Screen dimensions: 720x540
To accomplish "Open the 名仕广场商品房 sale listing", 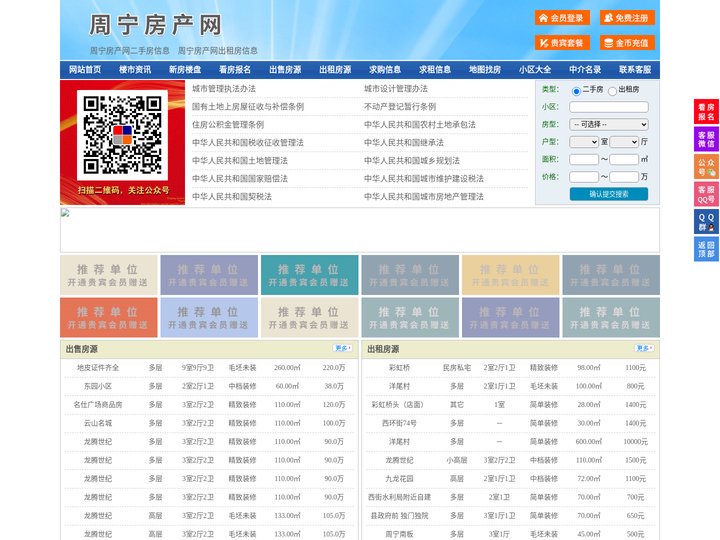I will click(x=98, y=405).
